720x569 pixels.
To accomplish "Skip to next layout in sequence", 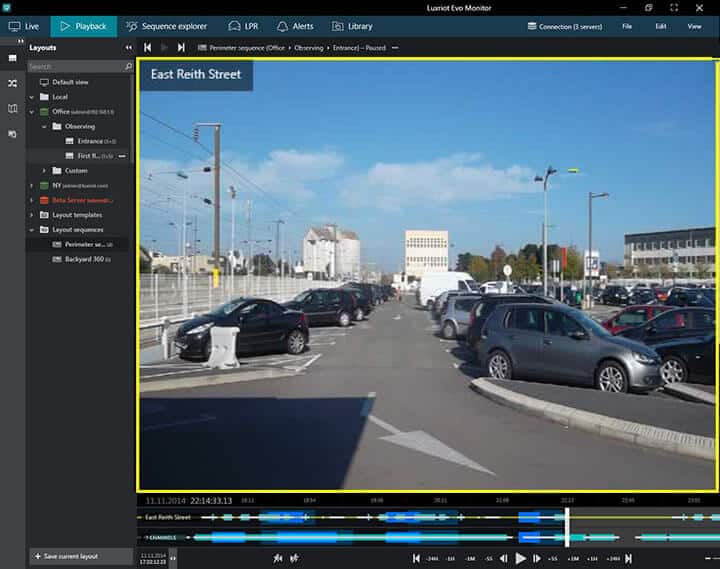I will pyautogui.click(x=181, y=47).
